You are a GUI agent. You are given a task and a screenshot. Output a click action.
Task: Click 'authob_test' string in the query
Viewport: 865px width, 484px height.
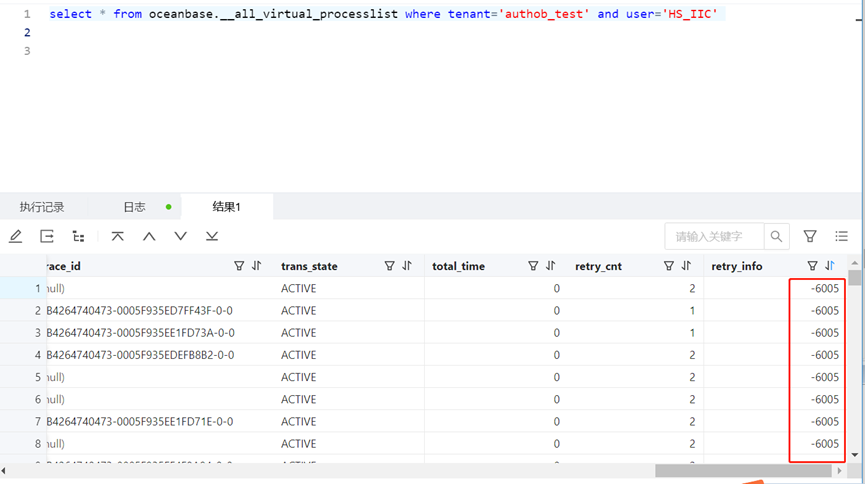544,14
